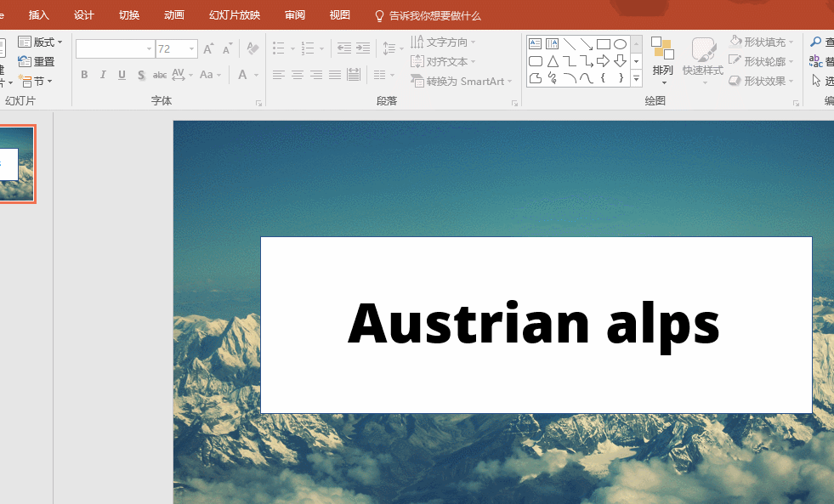The width and height of the screenshot is (834, 504).
Task: Select the rectangle shape in the shapes gallery
Action: click(603, 44)
